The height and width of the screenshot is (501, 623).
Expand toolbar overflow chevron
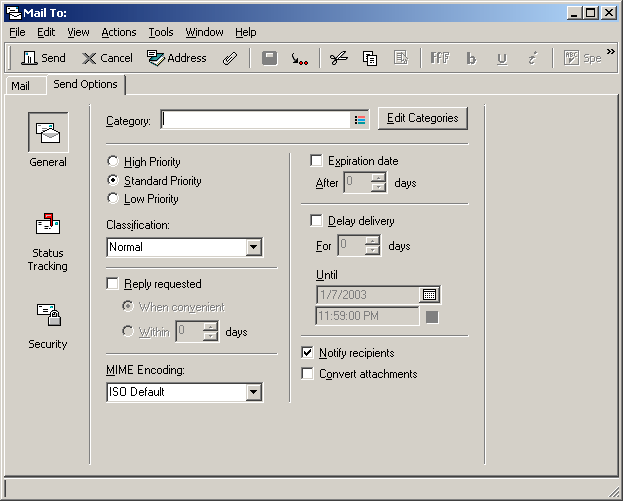[x=611, y=52]
